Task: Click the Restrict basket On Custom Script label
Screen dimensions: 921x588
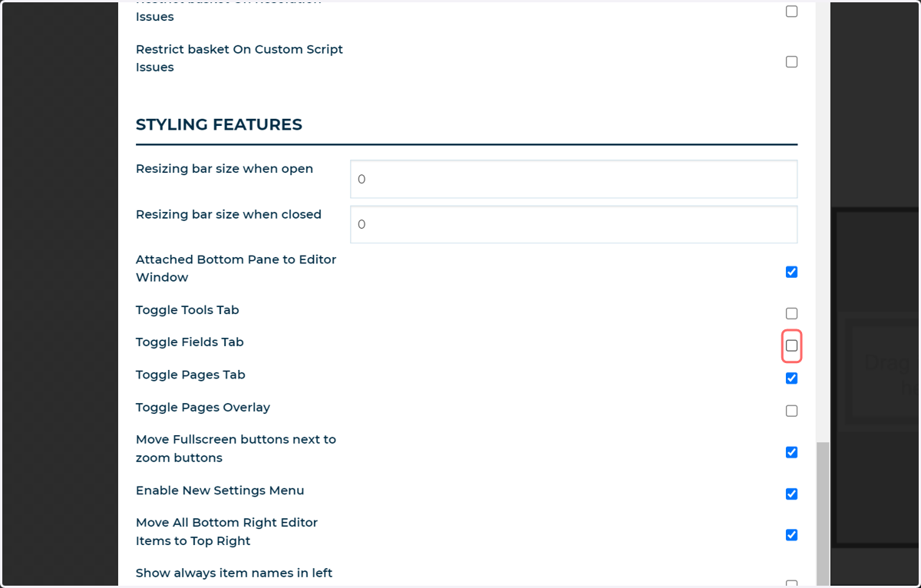Action: [239, 58]
